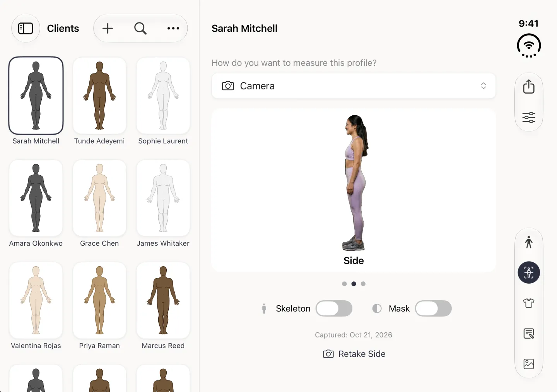Click the side view photo of Sarah
This screenshot has height=392, width=557.
click(x=354, y=183)
